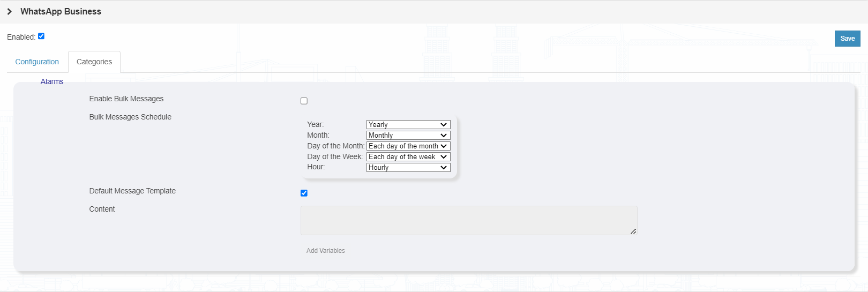The height and width of the screenshot is (292, 868).
Task: Uncheck the Default Message Template checkbox
Action: tap(304, 193)
